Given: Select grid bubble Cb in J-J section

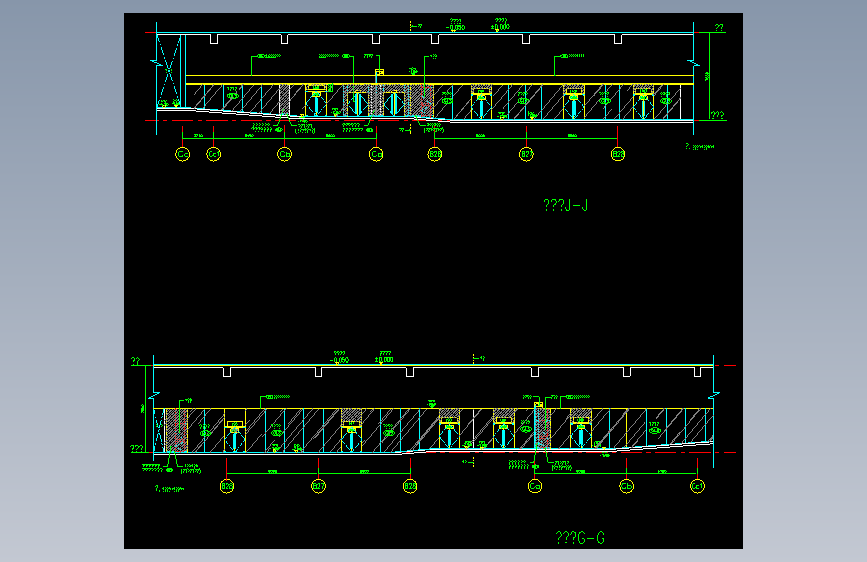Looking at the screenshot, I should pyautogui.click(x=284, y=154).
